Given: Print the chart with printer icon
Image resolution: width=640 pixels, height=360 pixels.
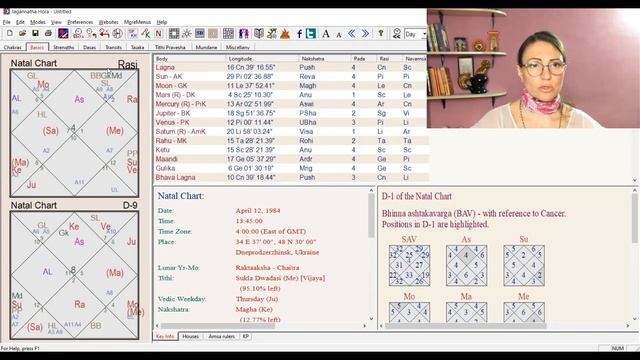Looking at the screenshot, I should tap(48, 34).
